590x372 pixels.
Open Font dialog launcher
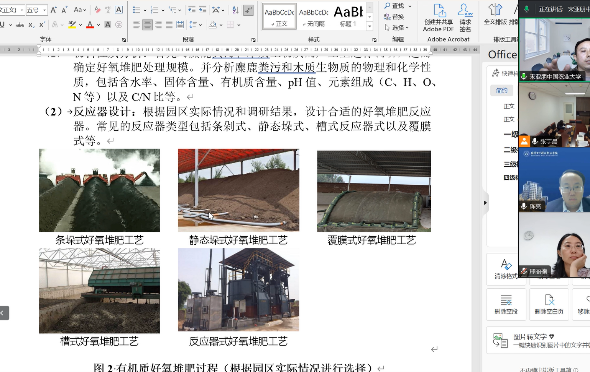click(x=124, y=39)
